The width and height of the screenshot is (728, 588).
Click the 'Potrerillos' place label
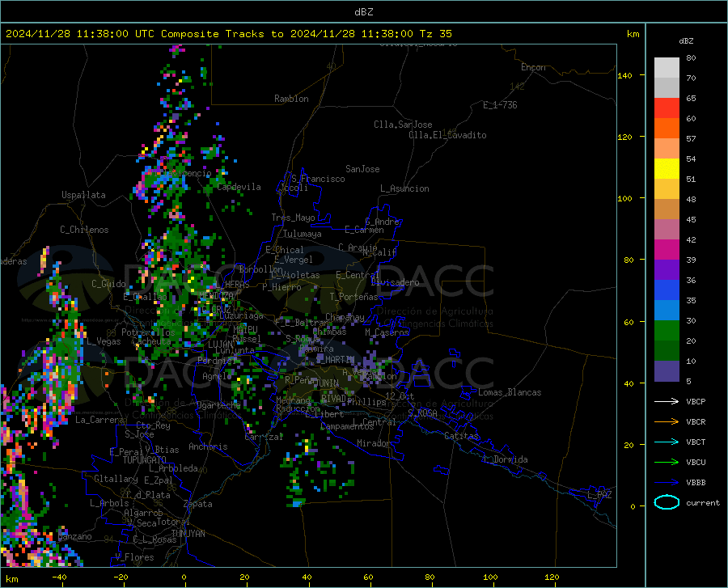click(148, 332)
